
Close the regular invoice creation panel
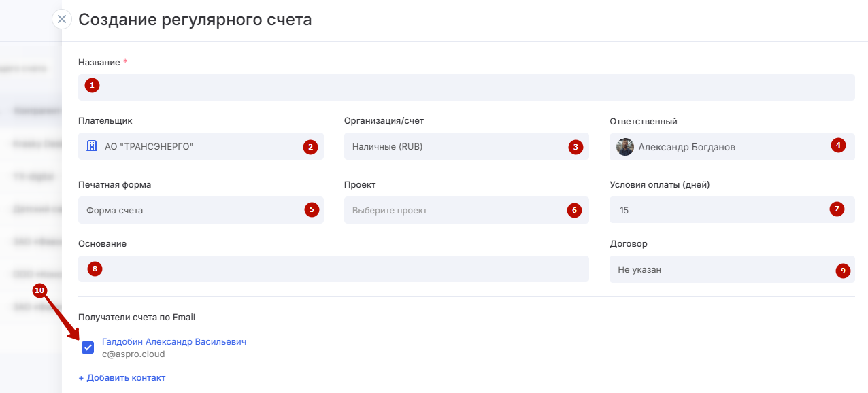click(62, 19)
